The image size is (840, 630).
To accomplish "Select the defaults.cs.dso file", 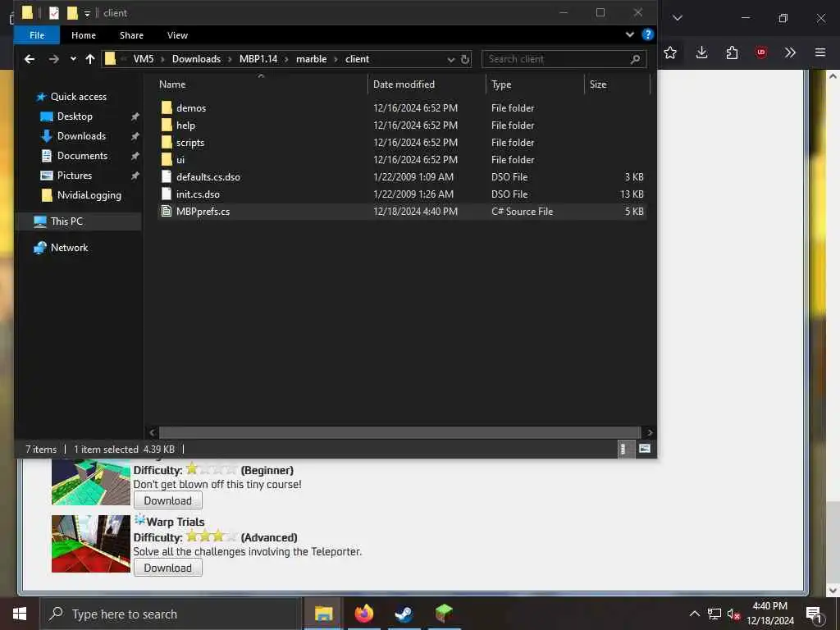I will coord(208,177).
